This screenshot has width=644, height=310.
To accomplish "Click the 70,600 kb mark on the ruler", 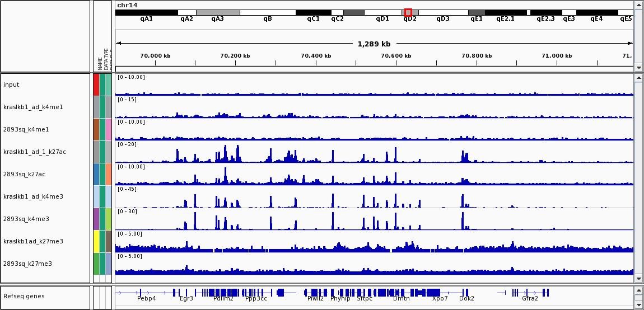I will (x=396, y=56).
